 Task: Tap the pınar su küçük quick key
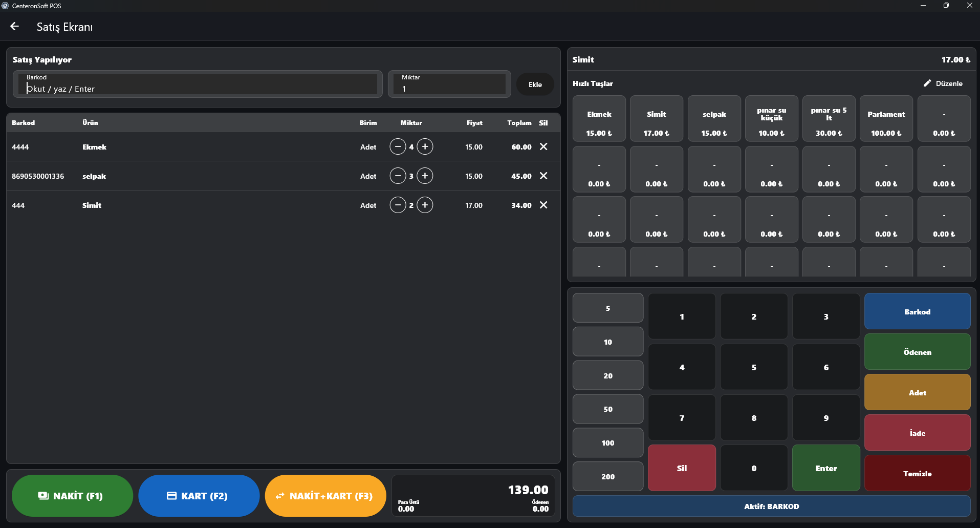[771, 119]
